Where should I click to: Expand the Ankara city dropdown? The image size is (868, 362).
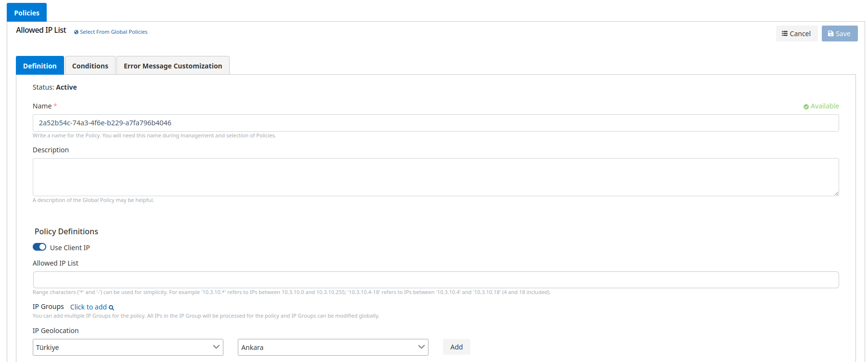click(x=333, y=347)
